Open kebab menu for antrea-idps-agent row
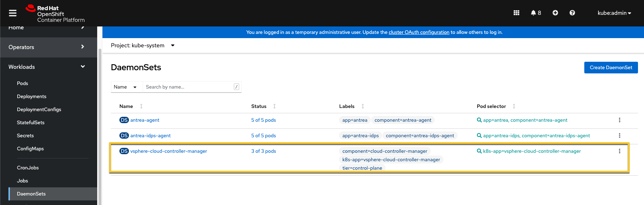 tap(620, 135)
